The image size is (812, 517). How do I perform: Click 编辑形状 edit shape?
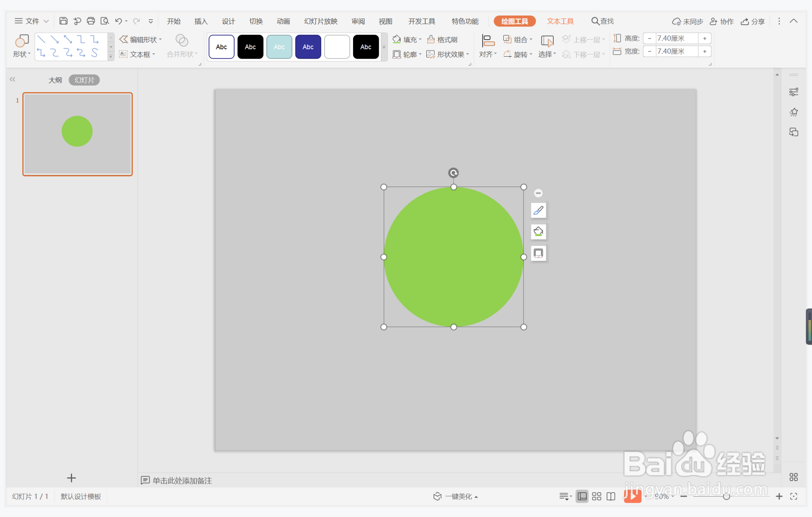point(140,40)
